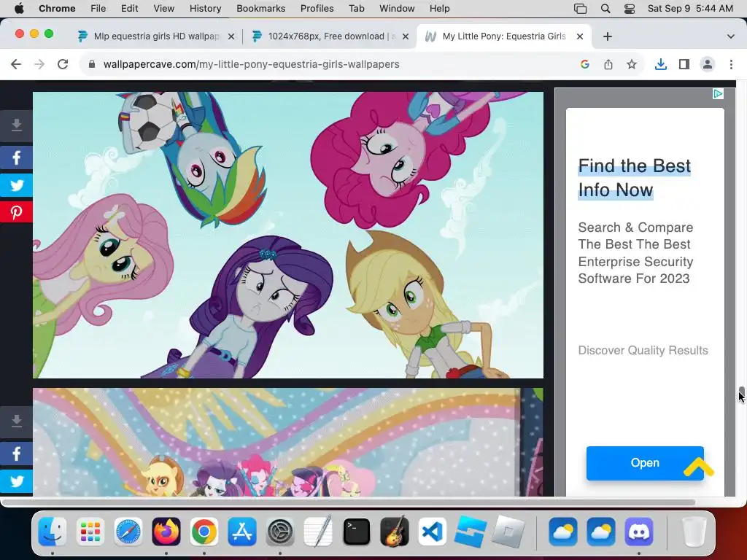
Task: Open Spotlight search in menu bar
Action: coord(605,9)
